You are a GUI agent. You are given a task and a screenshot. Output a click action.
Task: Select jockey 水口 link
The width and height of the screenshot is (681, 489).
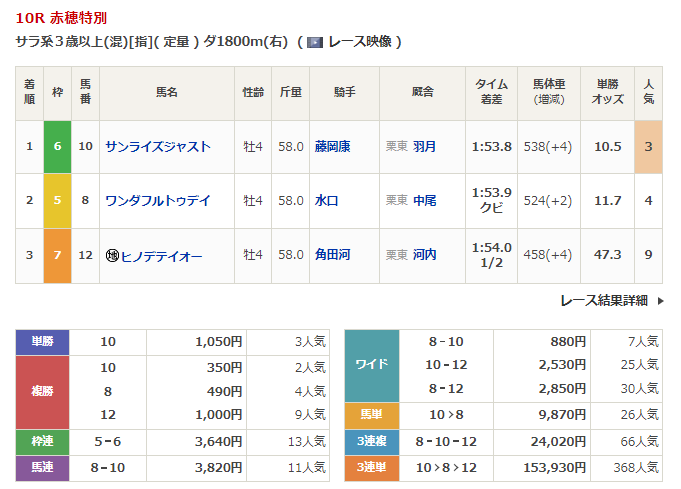click(326, 200)
